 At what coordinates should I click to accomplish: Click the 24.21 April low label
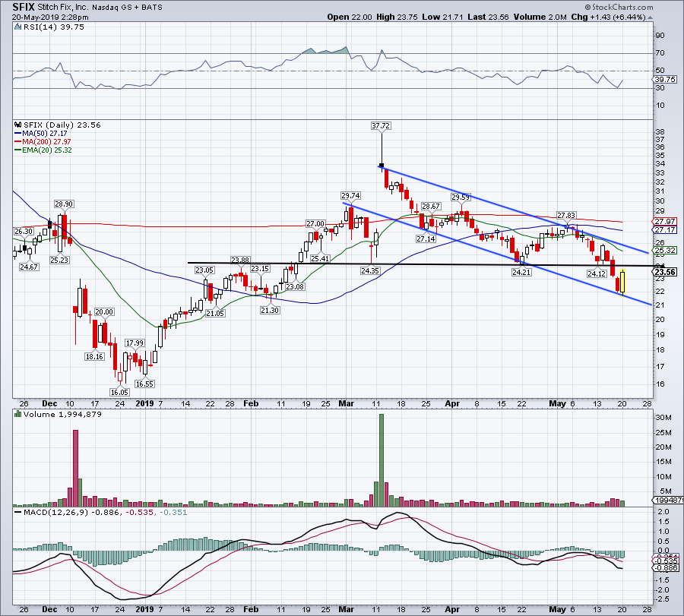click(521, 273)
